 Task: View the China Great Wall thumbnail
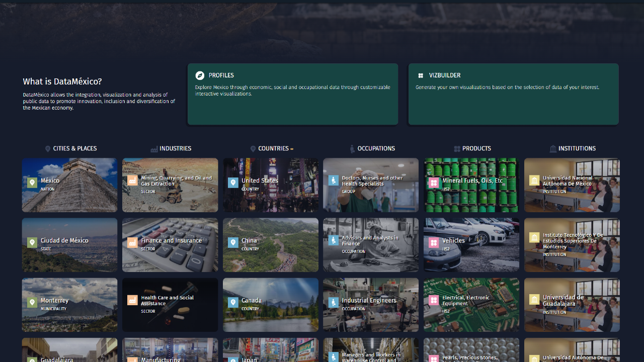click(x=271, y=245)
